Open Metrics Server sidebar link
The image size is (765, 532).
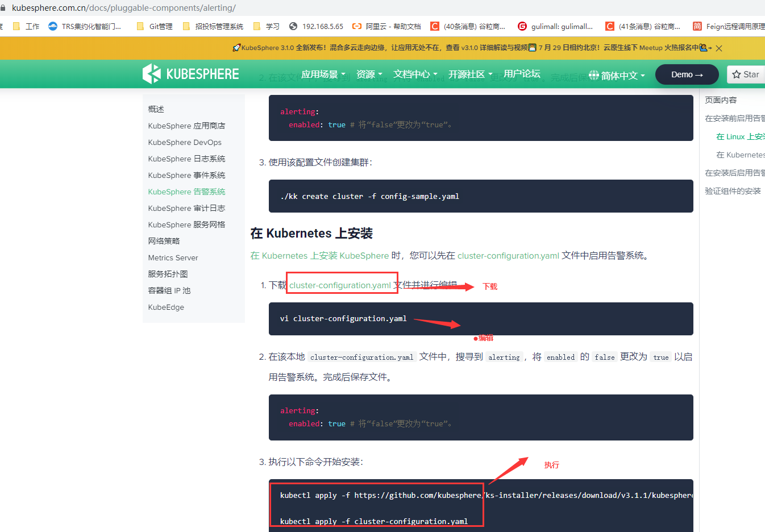(x=173, y=257)
